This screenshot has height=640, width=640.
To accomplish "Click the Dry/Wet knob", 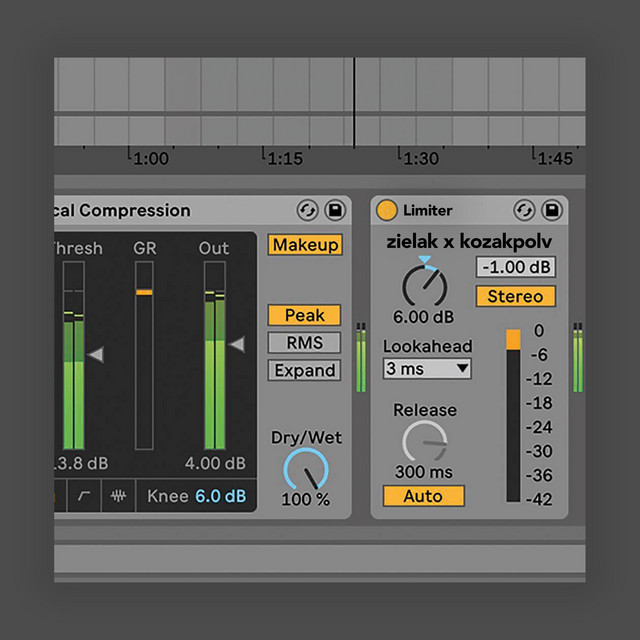I will (x=305, y=470).
